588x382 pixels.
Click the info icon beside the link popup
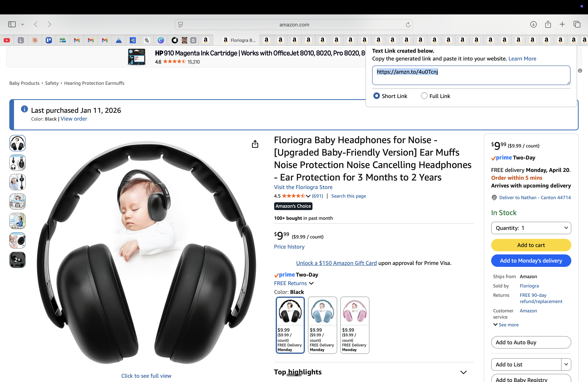click(580, 71)
